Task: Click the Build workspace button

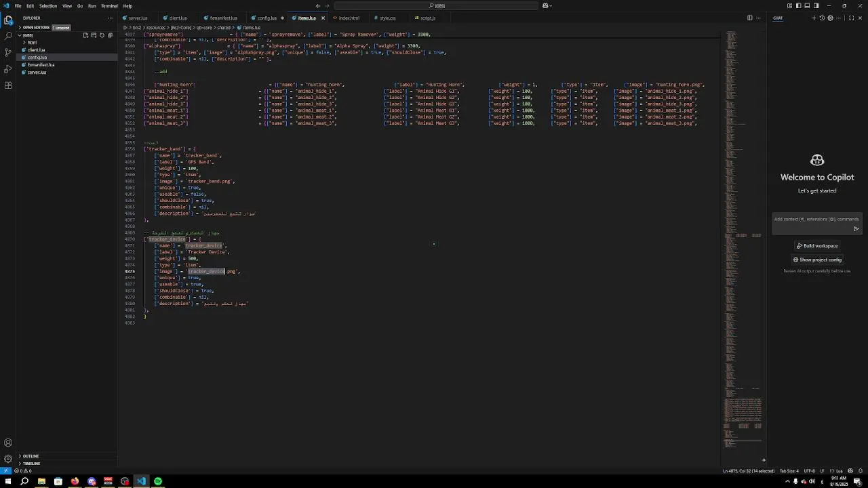Action: pyautogui.click(x=817, y=246)
